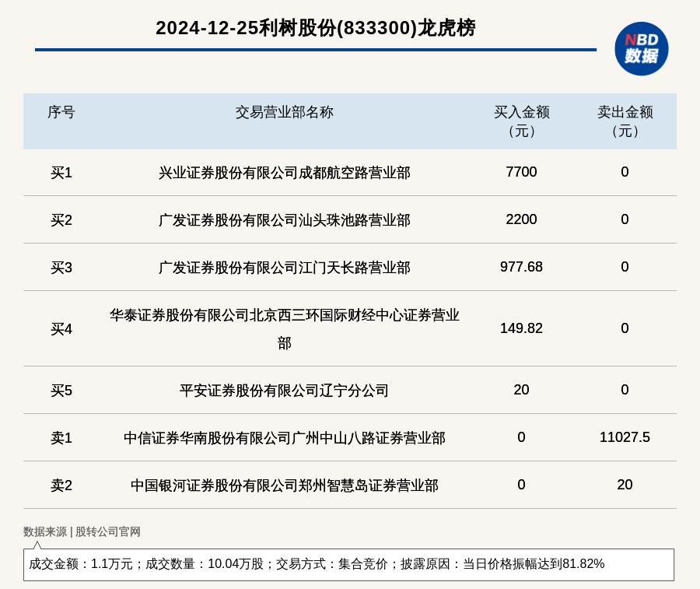This screenshot has width=700, height=589.
Task: Click the buy amount 977.68
Action: point(521,267)
